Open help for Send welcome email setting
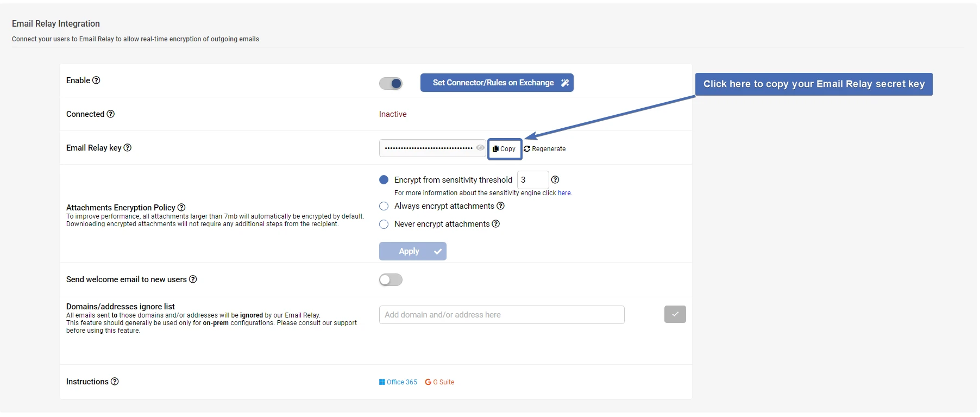Viewport: 980px width, 417px height. (193, 279)
